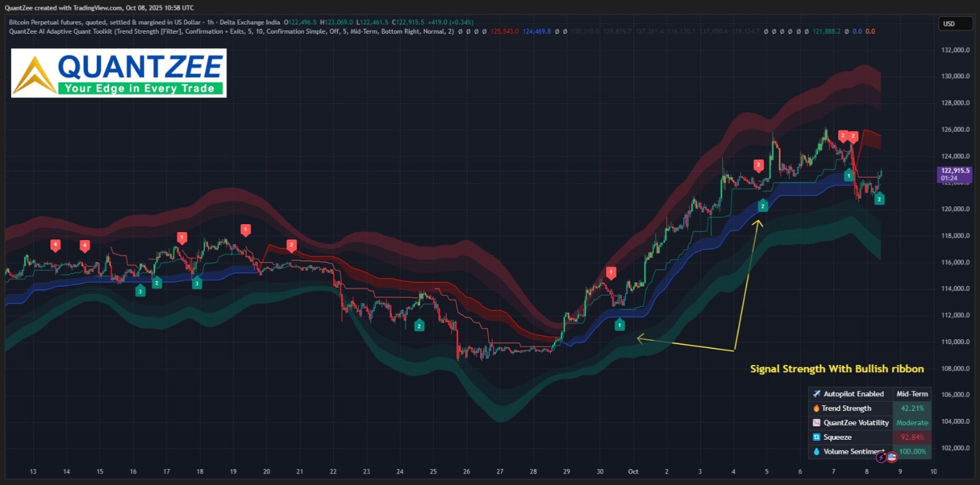Select the Mid-Term cell in the dashboard
This screenshot has height=485, width=980.
click(912, 394)
